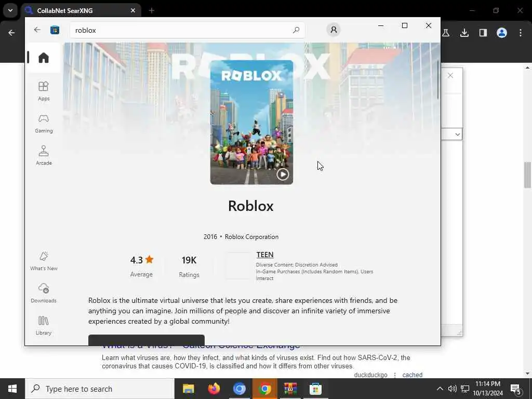
Task: Click the dark install button below description
Action: 146,340
